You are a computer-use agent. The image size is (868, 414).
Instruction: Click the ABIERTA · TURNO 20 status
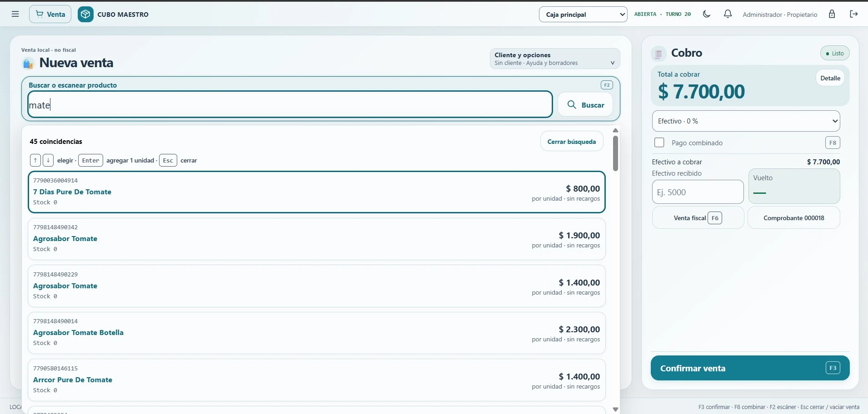point(663,14)
